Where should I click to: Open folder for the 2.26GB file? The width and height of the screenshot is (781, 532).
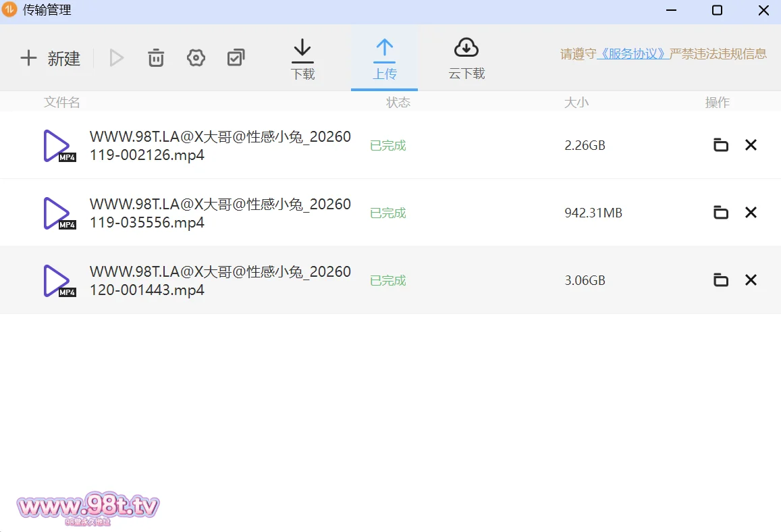click(x=721, y=145)
